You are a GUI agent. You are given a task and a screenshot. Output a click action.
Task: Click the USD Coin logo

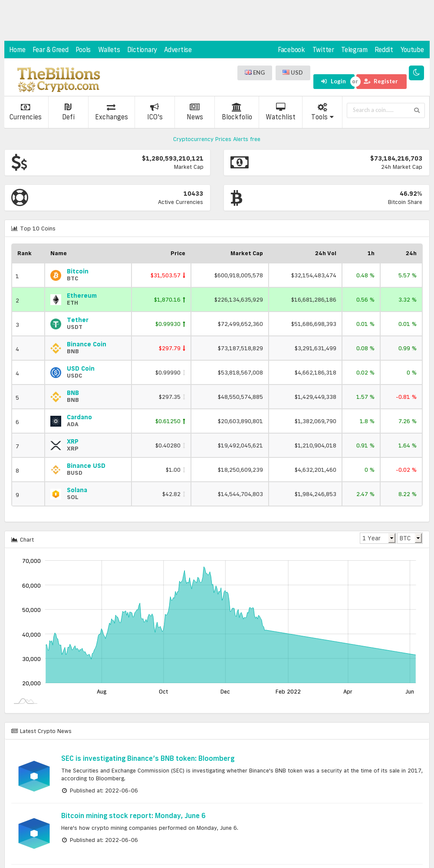[56, 372]
